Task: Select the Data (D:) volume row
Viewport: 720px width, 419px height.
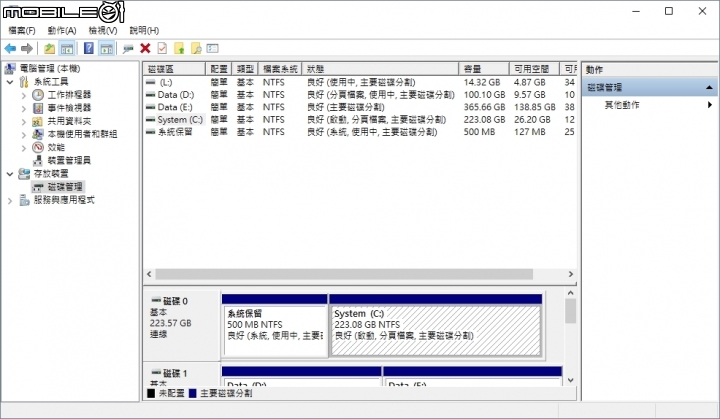Action: coord(360,95)
